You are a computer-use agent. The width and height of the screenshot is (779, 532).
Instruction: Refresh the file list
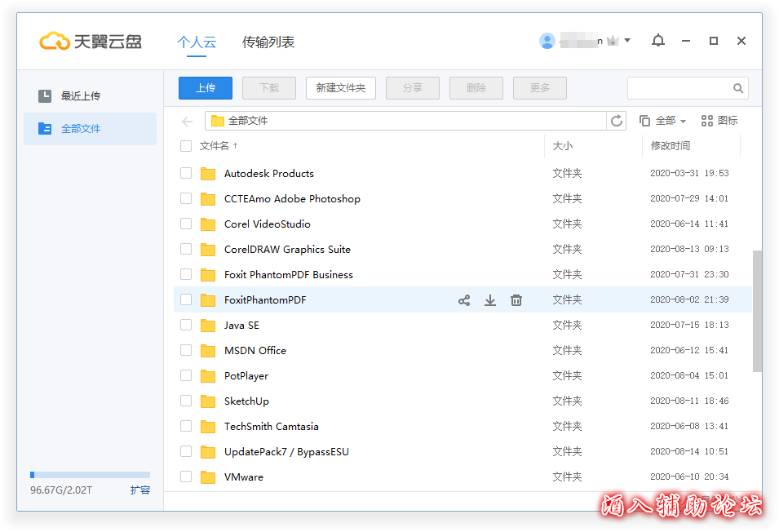617,121
